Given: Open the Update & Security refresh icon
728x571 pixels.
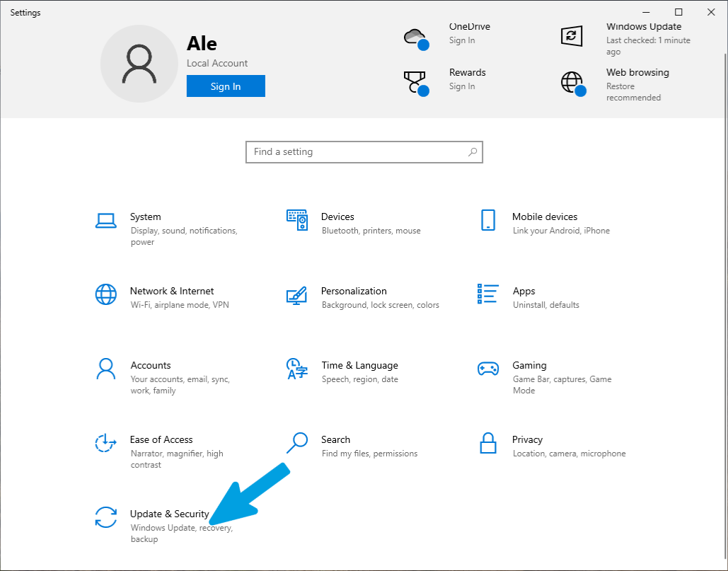Looking at the screenshot, I should 106,517.
